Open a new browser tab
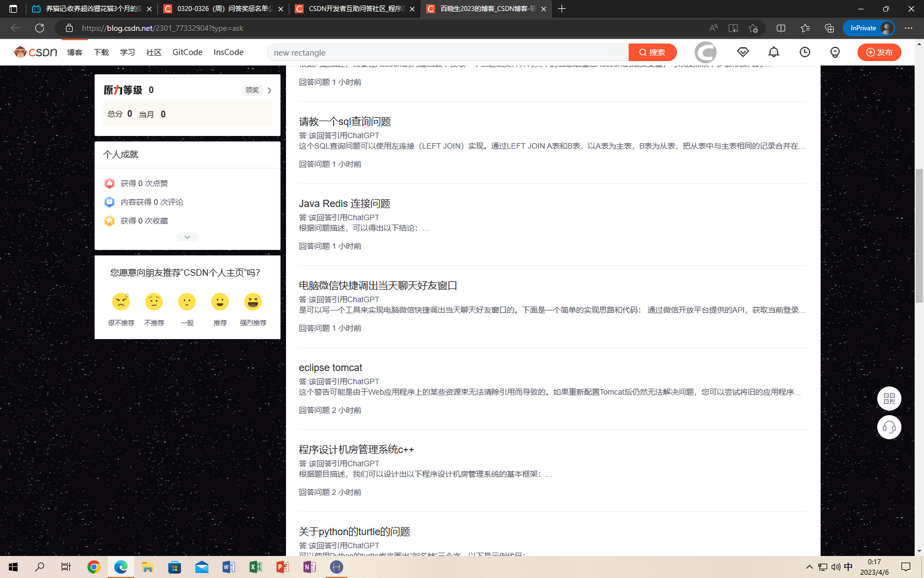Viewport: 924px width, 578px height. tap(562, 9)
